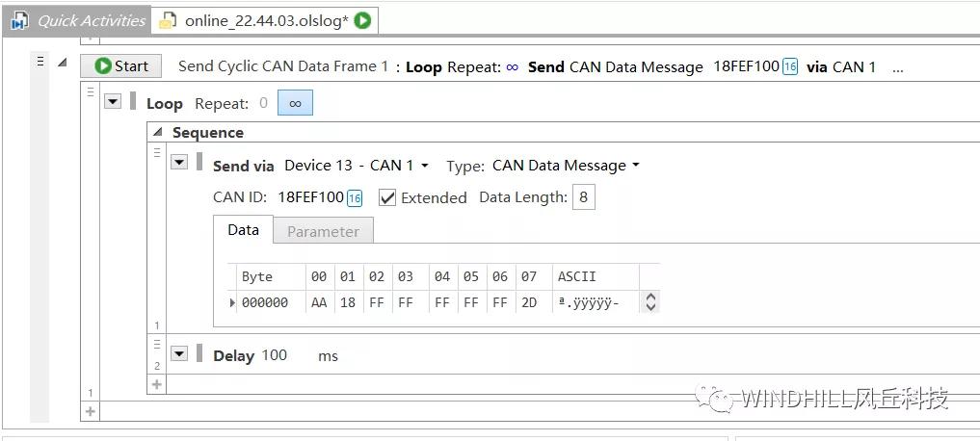The height and width of the screenshot is (441, 980).
Task: Click the data row up/down spinner
Action: point(650,302)
